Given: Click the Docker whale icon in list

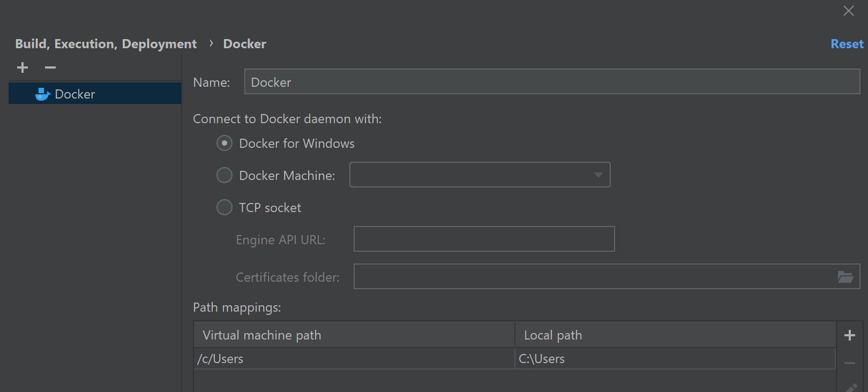Looking at the screenshot, I should point(42,94).
